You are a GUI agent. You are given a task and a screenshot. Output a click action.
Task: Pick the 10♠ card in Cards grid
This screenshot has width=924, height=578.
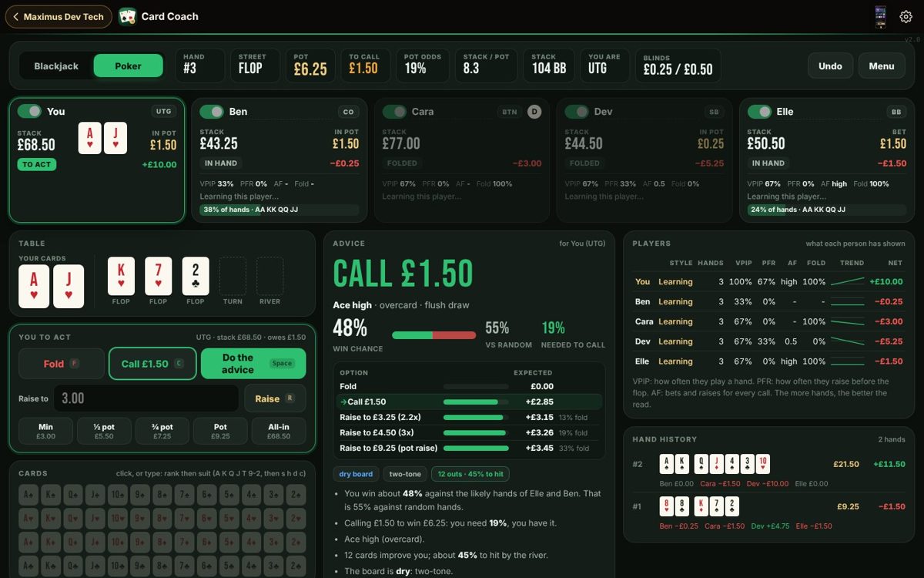pyautogui.click(x=118, y=495)
